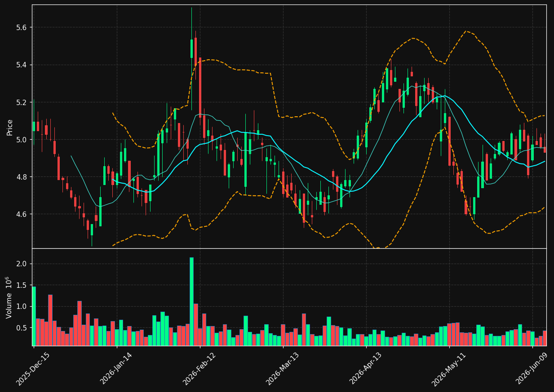Viewport: 554px width, 392px height.
Task: Click the 2026-Feb-12 date label
Action: (199, 369)
